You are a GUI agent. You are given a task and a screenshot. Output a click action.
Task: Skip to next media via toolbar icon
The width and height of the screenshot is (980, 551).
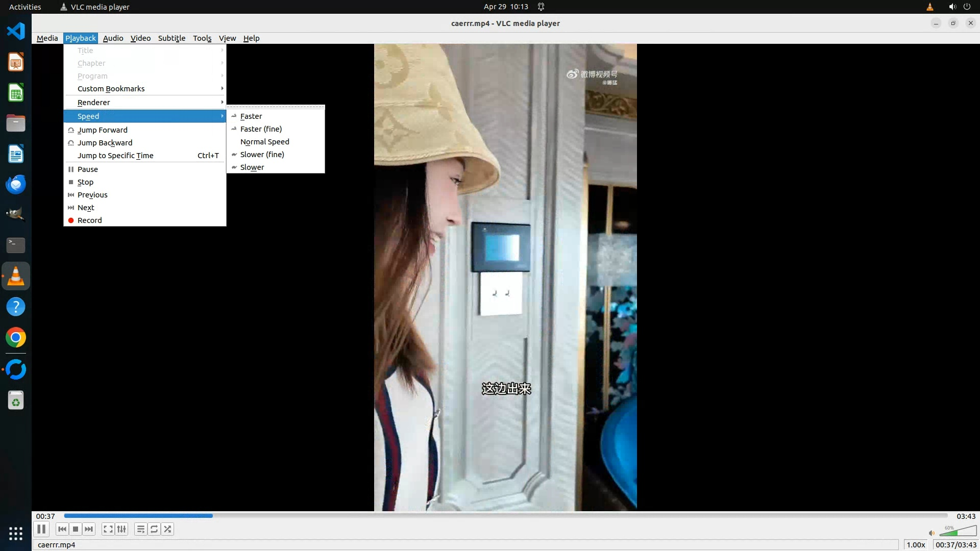pos(89,529)
